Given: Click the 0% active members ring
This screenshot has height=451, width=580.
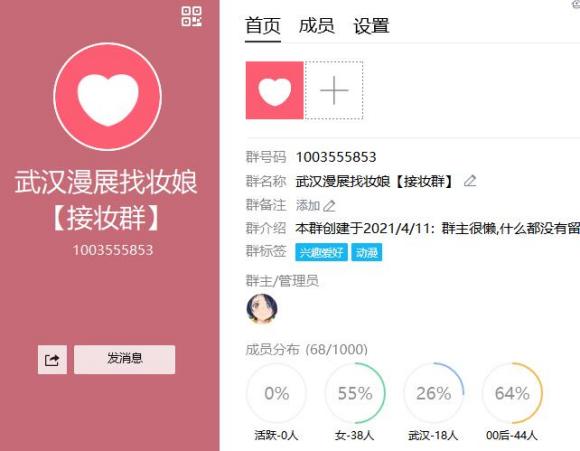Looking at the screenshot, I should 276,393.
